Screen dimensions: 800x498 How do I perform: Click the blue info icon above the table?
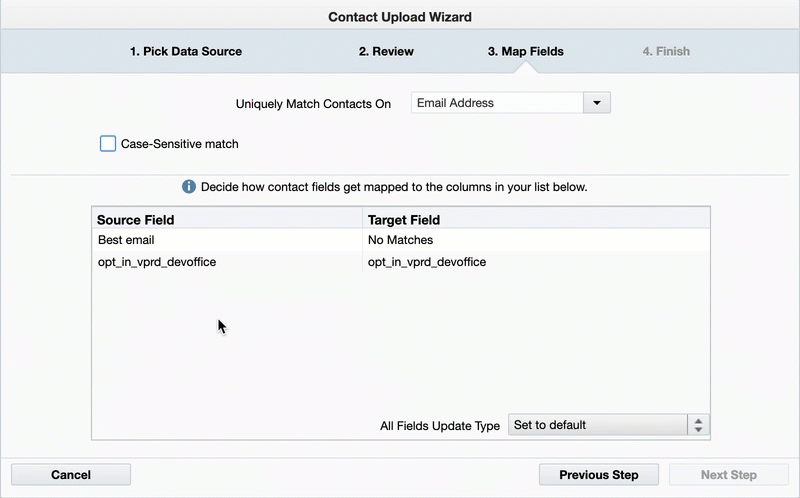(x=189, y=187)
